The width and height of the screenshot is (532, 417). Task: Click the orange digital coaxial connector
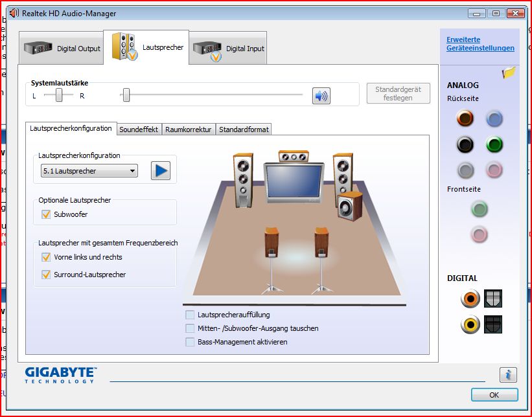470,299
